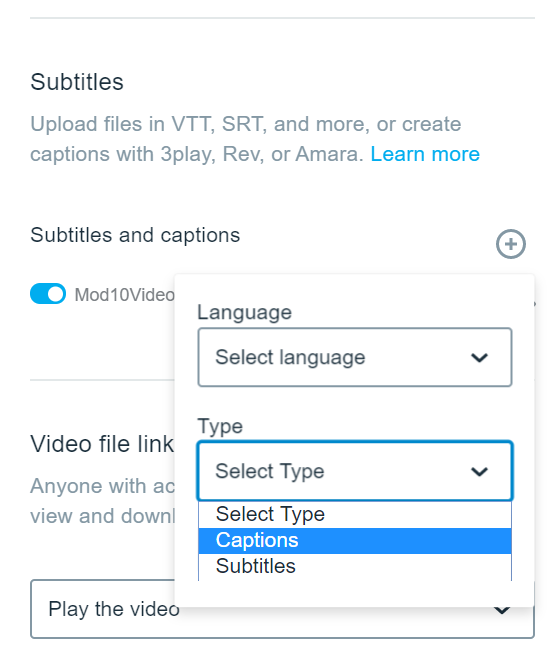Image resolution: width=557 pixels, height=661 pixels.
Task: Open the Learn more link
Action: click(x=425, y=154)
